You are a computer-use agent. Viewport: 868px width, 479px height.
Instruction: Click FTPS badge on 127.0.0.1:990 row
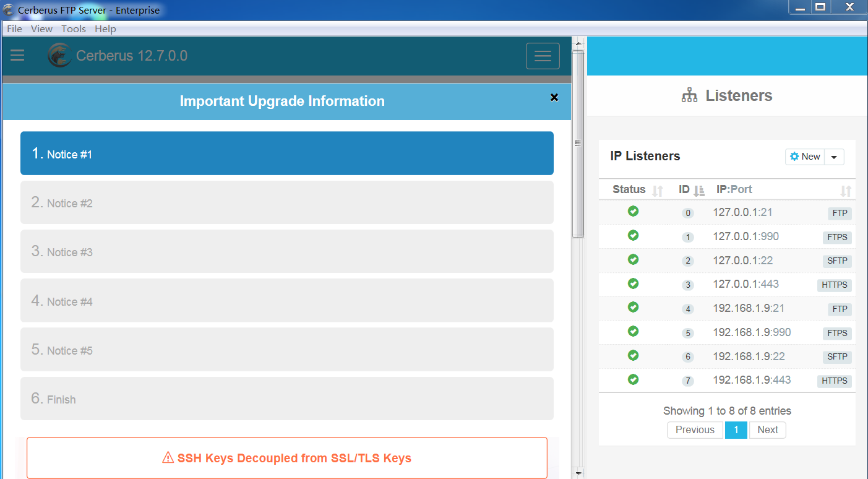838,238
